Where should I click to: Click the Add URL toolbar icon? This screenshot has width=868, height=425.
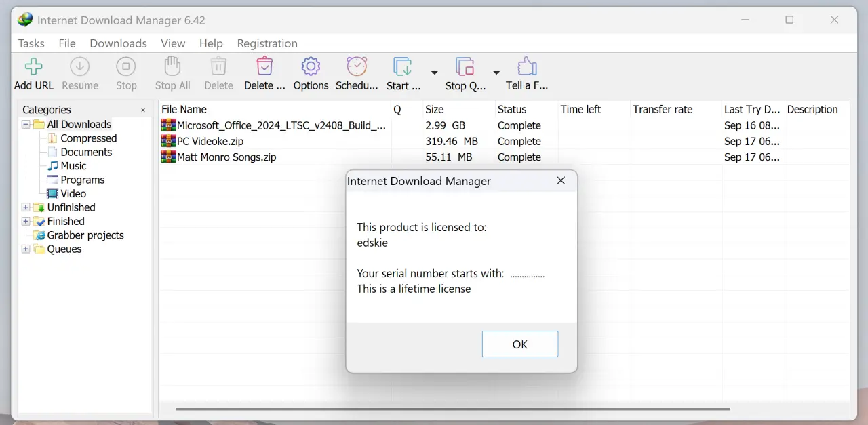(34, 66)
